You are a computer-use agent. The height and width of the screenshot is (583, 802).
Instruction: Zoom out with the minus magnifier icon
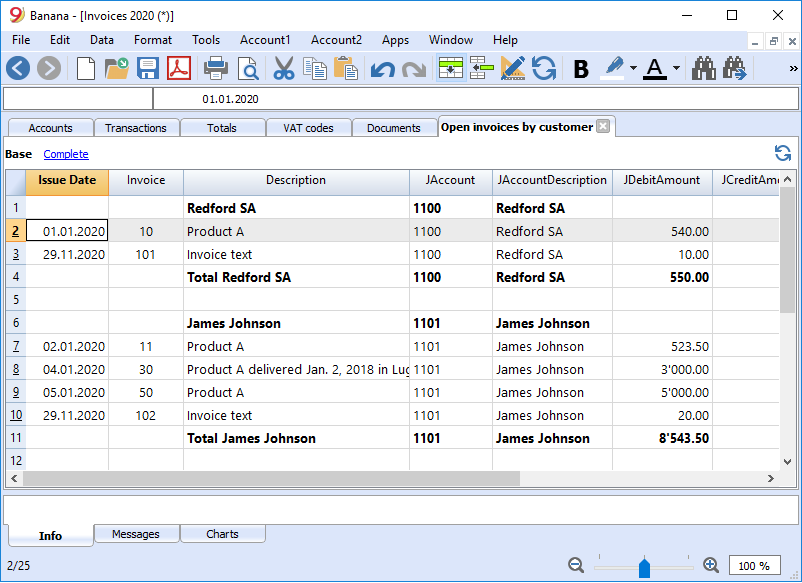coord(576,565)
